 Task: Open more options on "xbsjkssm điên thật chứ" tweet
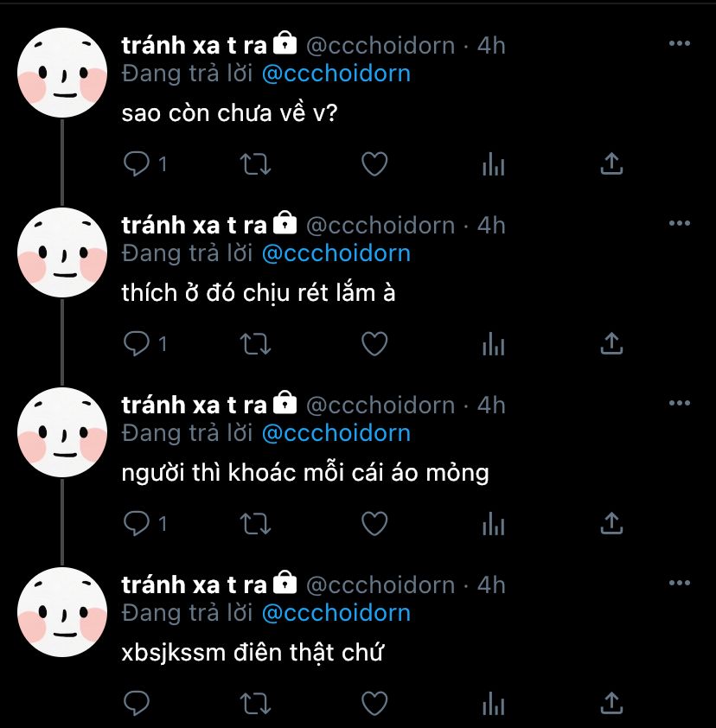coord(680,583)
